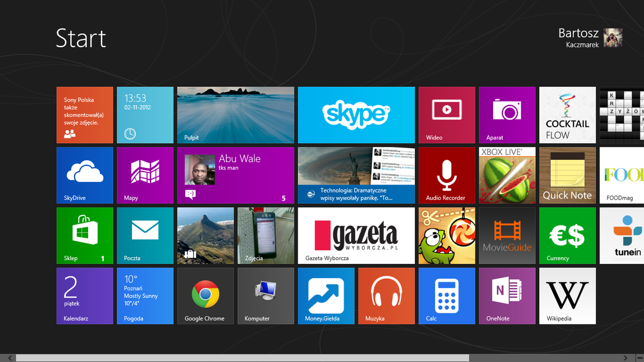Launch SkyDrive from the Start screen

click(x=84, y=175)
